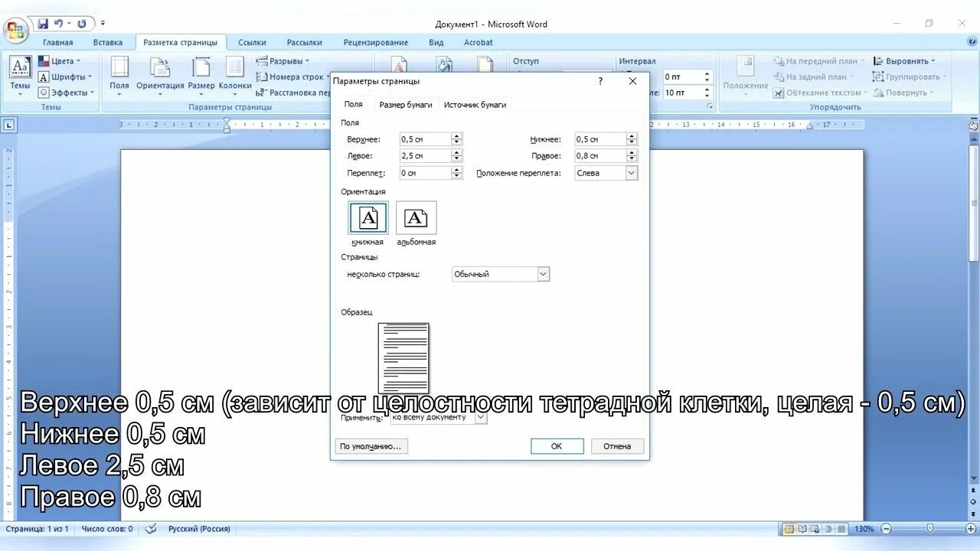
Task: Switch to the Главная ribbon tab
Action: click(58, 43)
